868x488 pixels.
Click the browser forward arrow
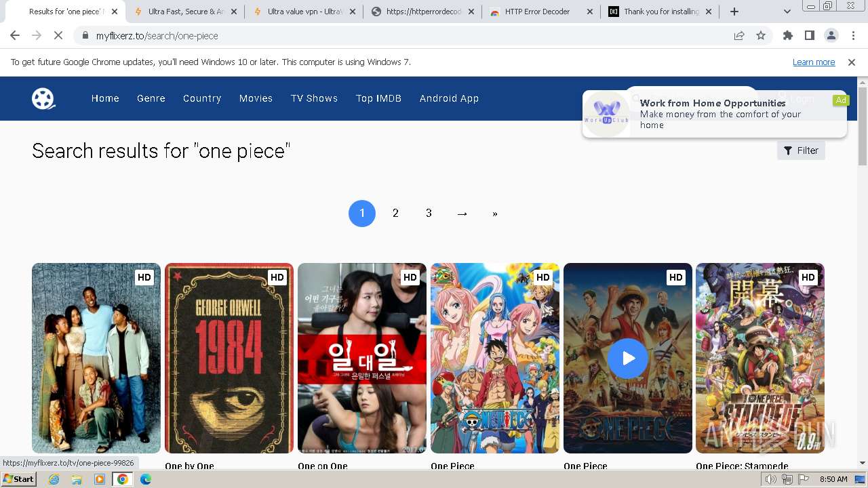(37, 36)
